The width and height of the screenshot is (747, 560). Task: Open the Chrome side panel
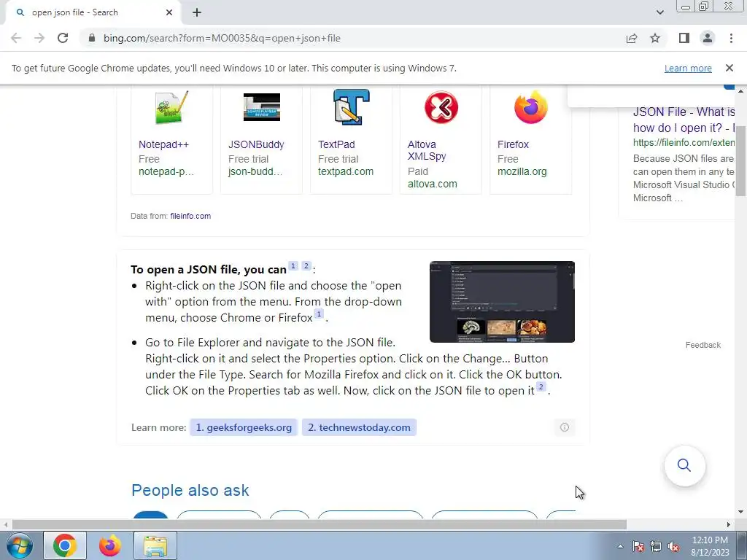[684, 38]
